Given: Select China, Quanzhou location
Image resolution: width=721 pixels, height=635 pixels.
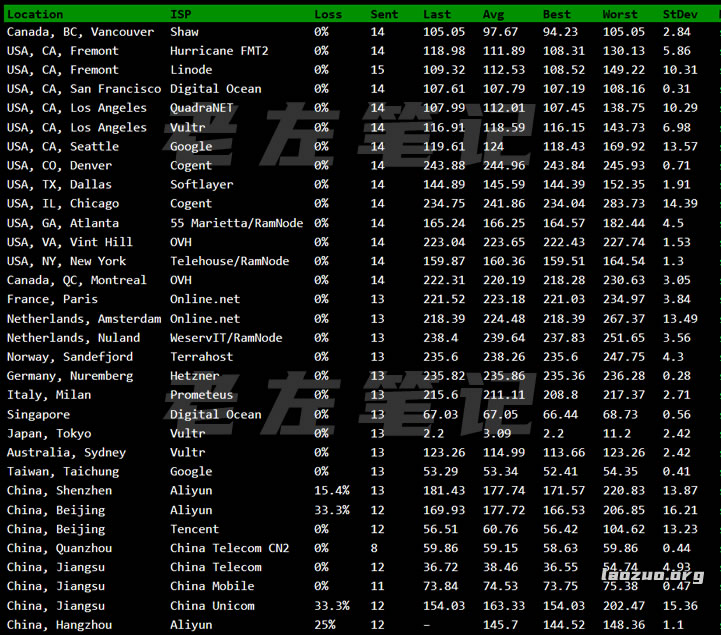Looking at the screenshot, I should [x=59, y=549].
